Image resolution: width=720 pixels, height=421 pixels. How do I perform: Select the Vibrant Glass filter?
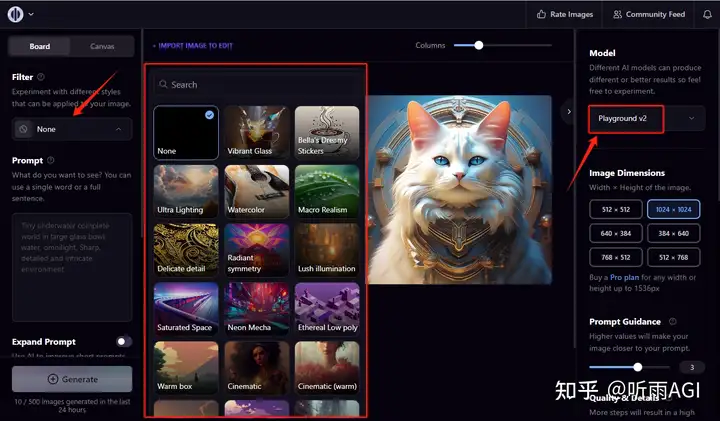[257, 133]
